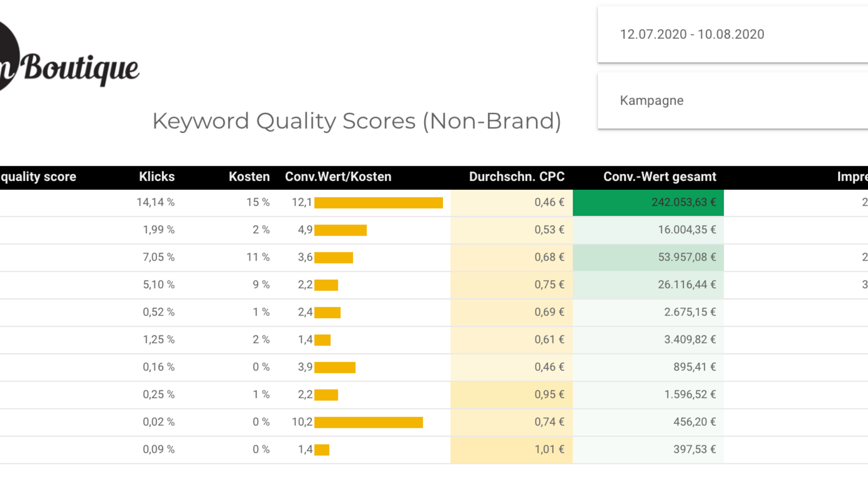868x488 pixels.
Task: Click the 4,9 Conv.Wert/Kosten bar
Action: click(340, 230)
